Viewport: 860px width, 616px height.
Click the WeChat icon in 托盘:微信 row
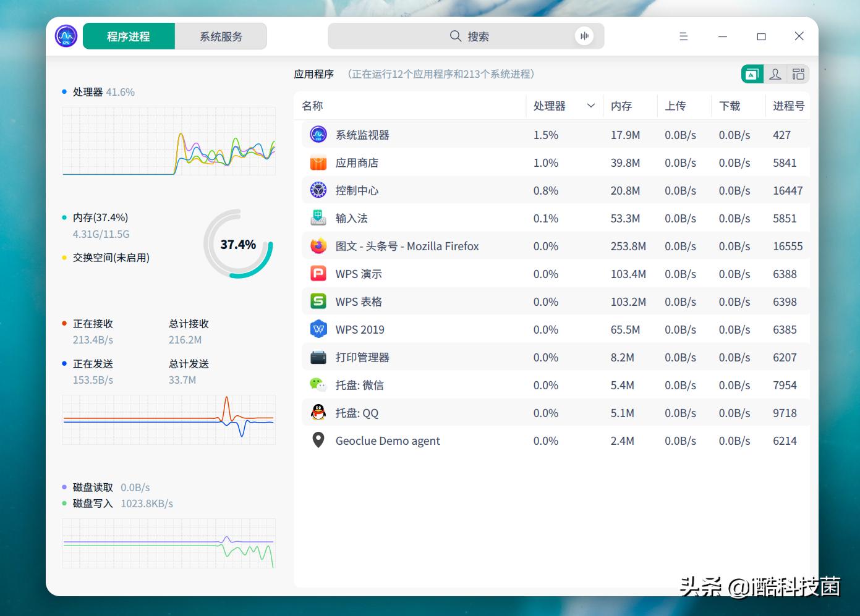pyautogui.click(x=318, y=384)
